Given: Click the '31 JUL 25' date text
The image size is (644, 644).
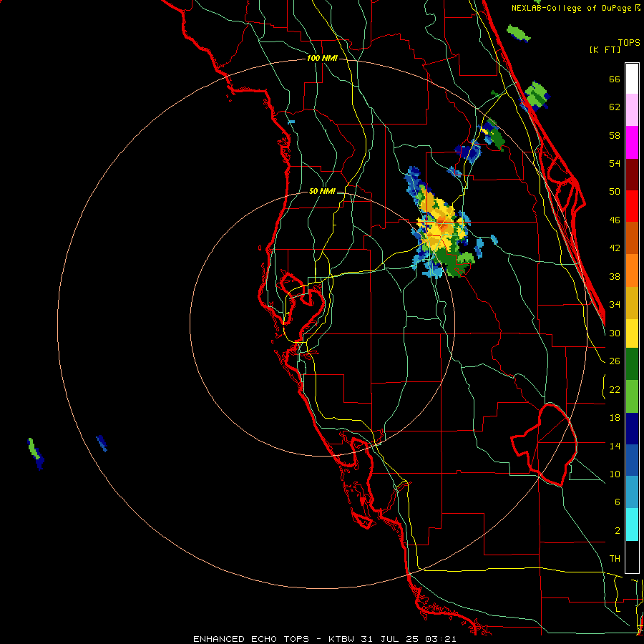Looking at the screenshot, I should [391, 639].
